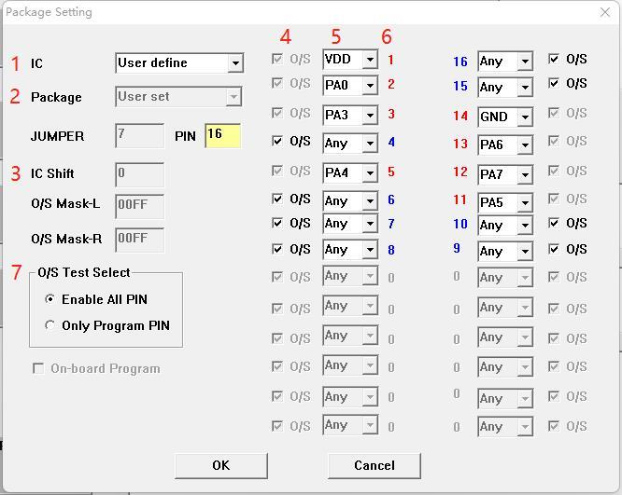Open the pin 6 Any dropdown
This screenshot has height=496, width=622.
point(350,201)
